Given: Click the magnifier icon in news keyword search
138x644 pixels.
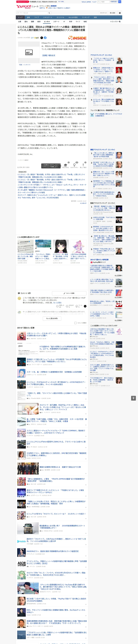Looking at the screenshot, I should (49, 13).
